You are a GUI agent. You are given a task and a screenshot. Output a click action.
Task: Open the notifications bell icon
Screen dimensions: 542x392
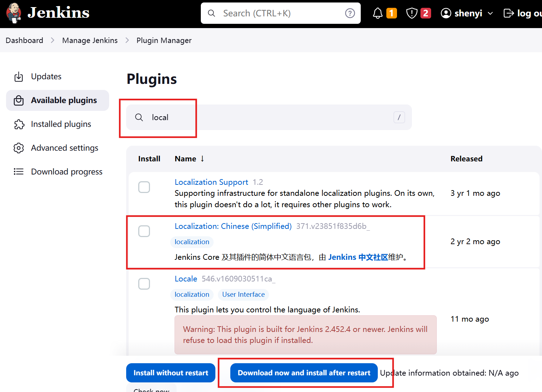(377, 13)
